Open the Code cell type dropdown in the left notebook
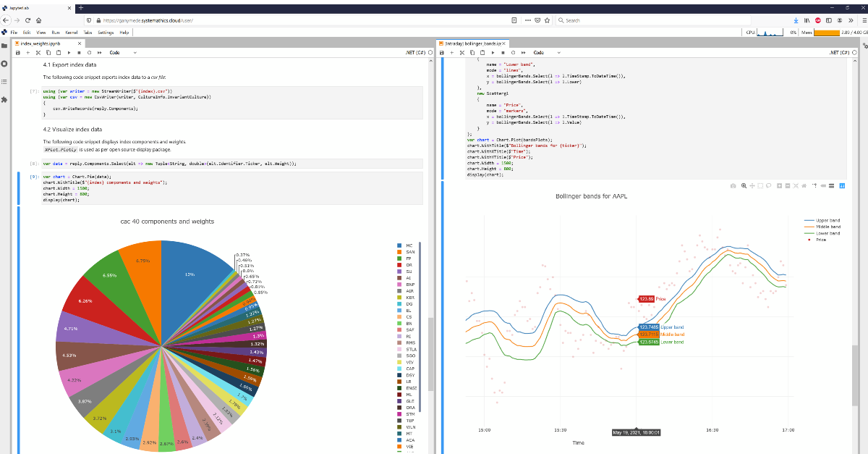Viewport: 868px width, 454px height. (122, 53)
